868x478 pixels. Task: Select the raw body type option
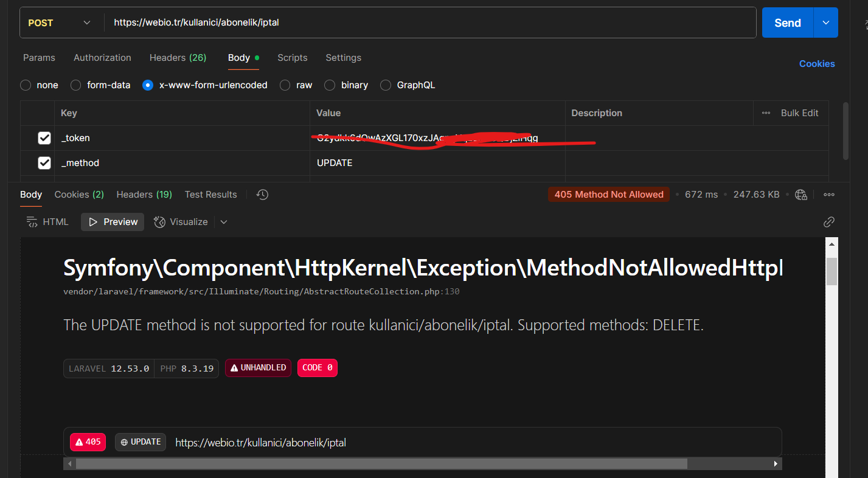tap(285, 85)
